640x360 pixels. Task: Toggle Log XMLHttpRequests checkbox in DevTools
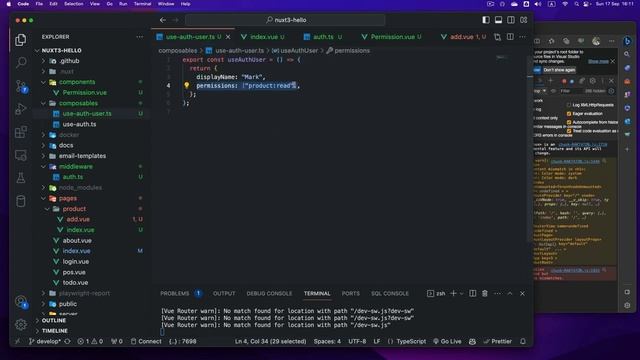[569, 105]
